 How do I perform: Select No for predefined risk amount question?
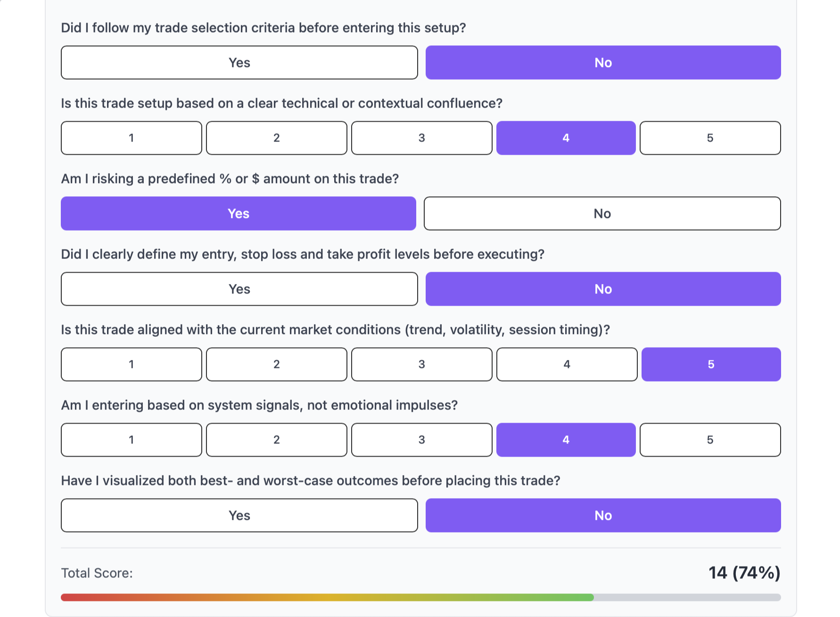602,213
